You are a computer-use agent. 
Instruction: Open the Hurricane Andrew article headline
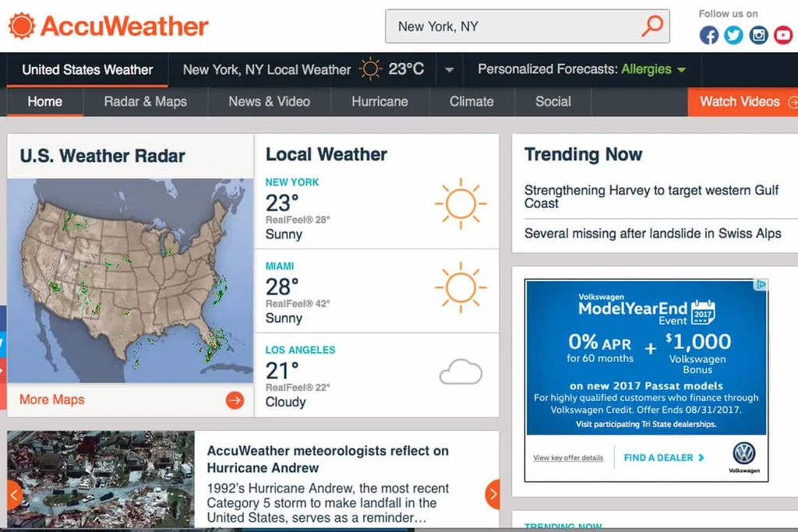click(328, 460)
